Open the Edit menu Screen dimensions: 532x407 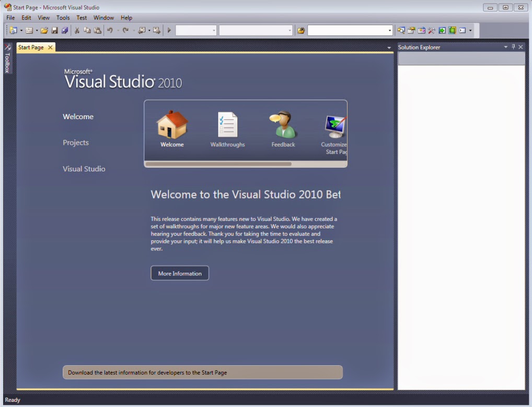pos(26,18)
